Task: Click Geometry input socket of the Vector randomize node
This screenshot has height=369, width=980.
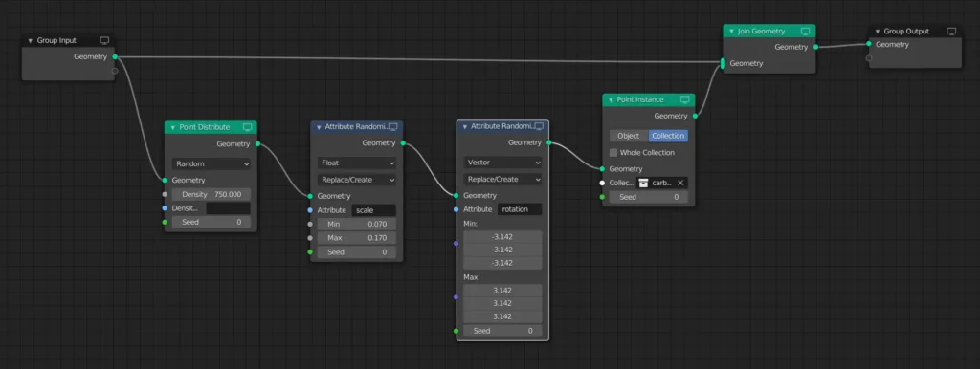Action: [457, 195]
